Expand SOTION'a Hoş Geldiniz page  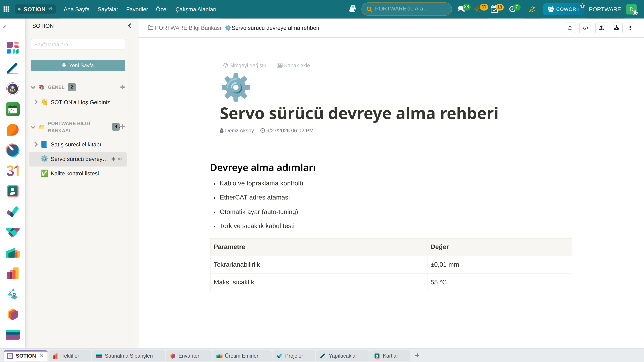pyautogui.click(x=36, y=102)
